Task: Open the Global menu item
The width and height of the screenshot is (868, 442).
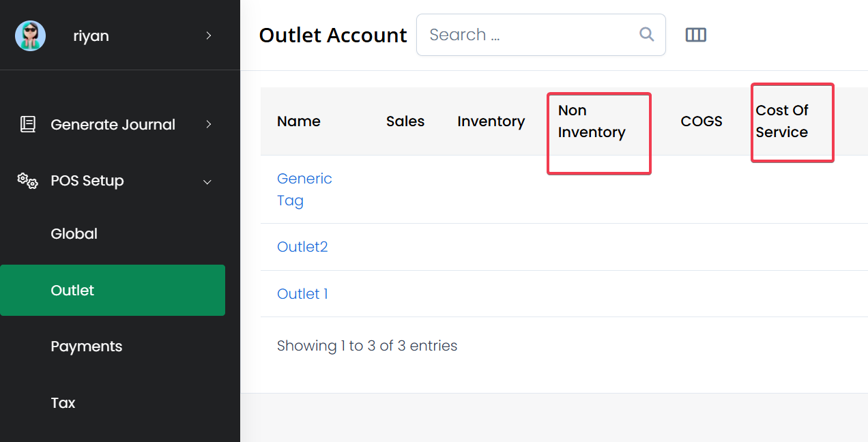Action: click(74, 233)
